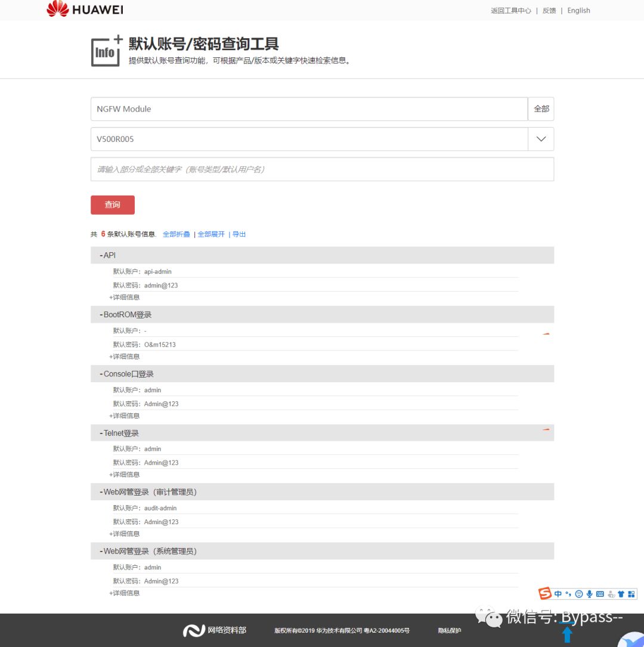
Task: Expand +详细信息 under 审计管理员 section
Action: click(124, 534)
